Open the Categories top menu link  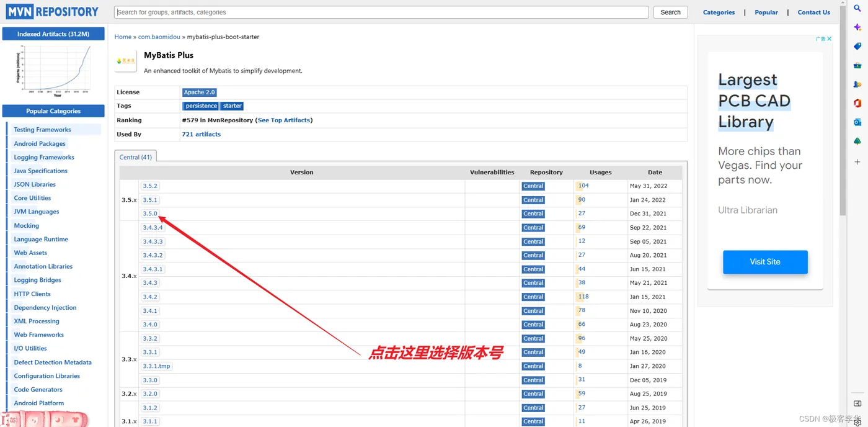(x=719, y=12)
